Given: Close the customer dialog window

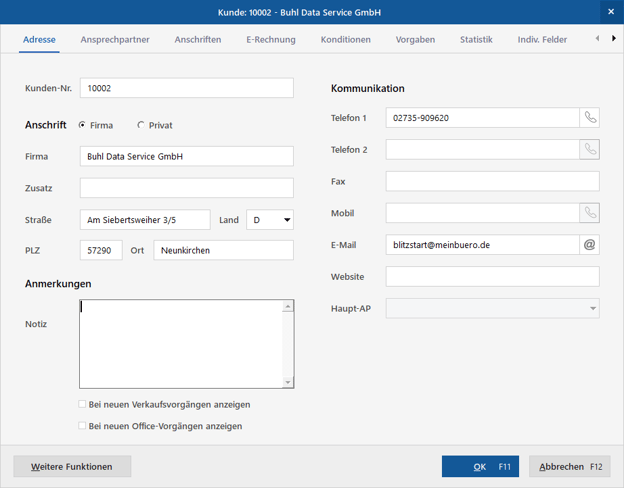Looking at the screenshot, I should pyautogui.click(x=611, y=12).
